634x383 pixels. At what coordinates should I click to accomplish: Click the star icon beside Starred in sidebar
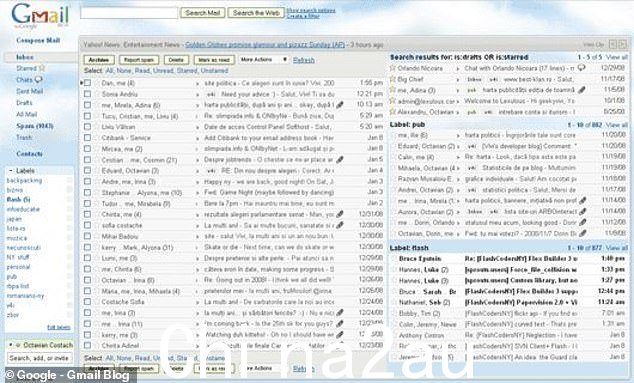point(42,68)
